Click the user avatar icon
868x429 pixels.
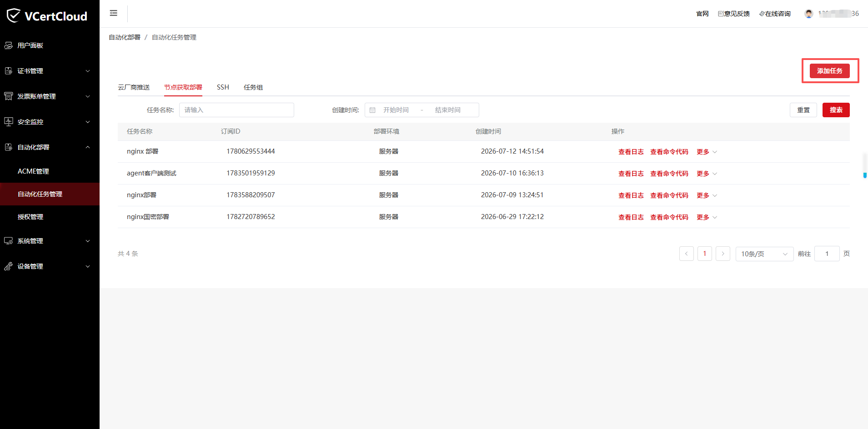[808, 14]
